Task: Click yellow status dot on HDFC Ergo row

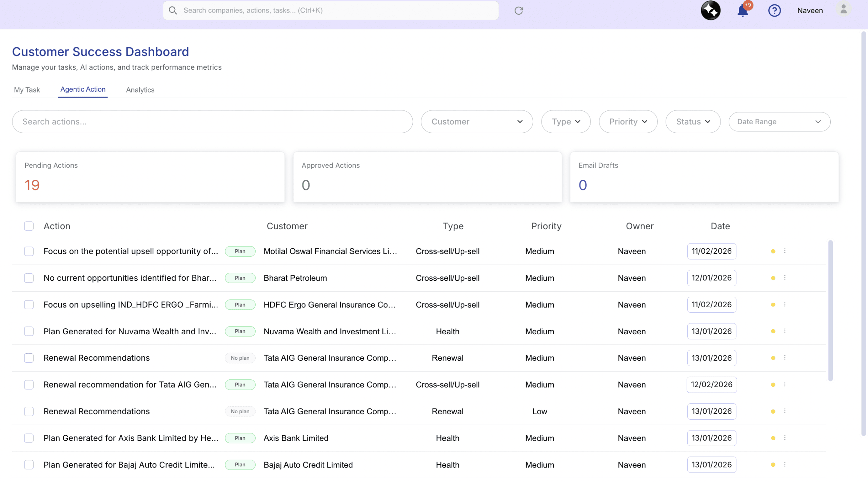Action: tap(773, 305)
